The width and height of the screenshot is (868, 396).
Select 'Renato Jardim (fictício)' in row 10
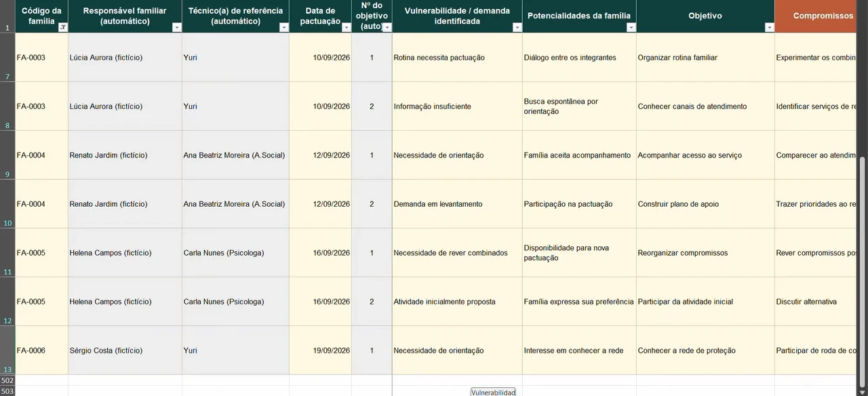click(x=125, y=204)
